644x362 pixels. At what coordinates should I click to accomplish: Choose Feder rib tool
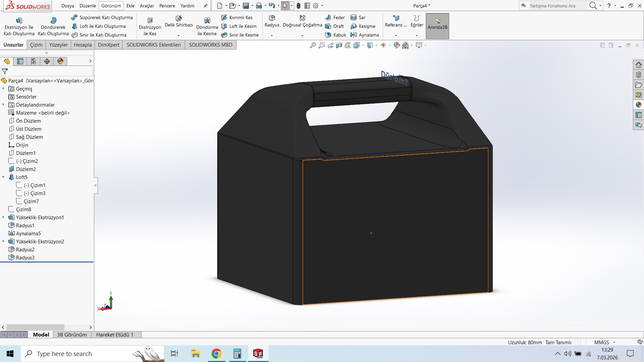point(335,17)
